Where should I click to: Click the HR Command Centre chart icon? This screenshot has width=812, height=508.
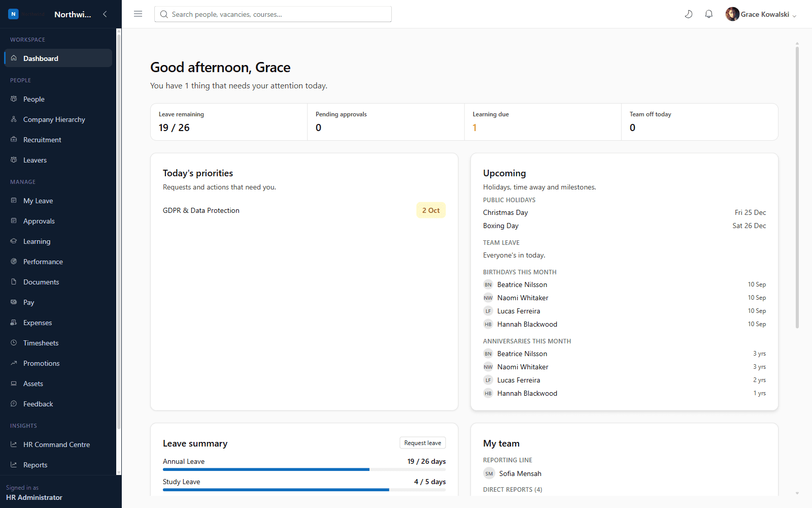(14, 444)
